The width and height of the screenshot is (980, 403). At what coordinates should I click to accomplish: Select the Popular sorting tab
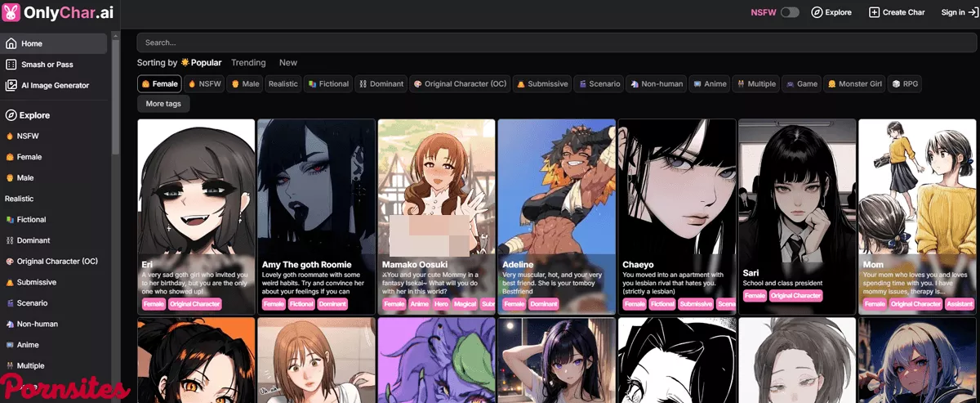201,62
